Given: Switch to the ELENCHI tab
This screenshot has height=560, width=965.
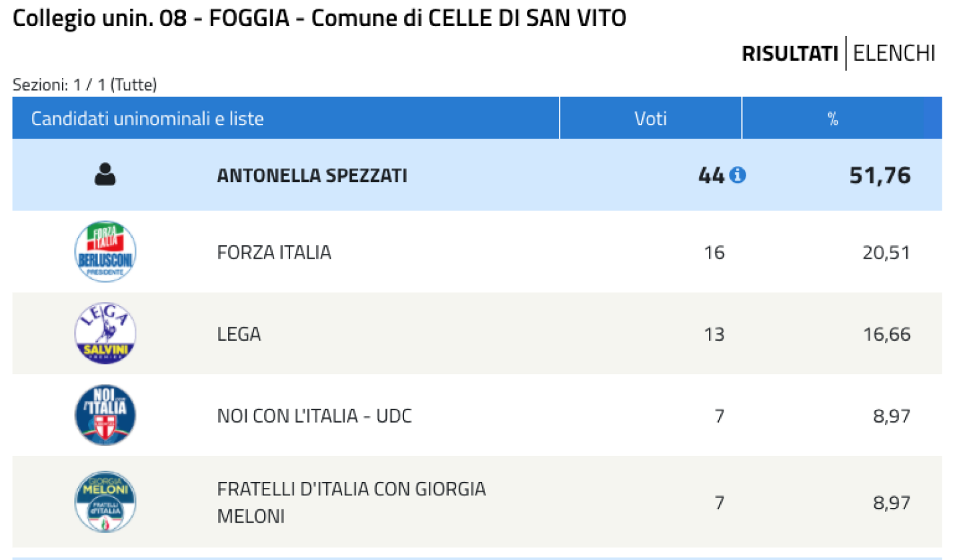Looking at the screenshot, I should [x=894, y=53].
